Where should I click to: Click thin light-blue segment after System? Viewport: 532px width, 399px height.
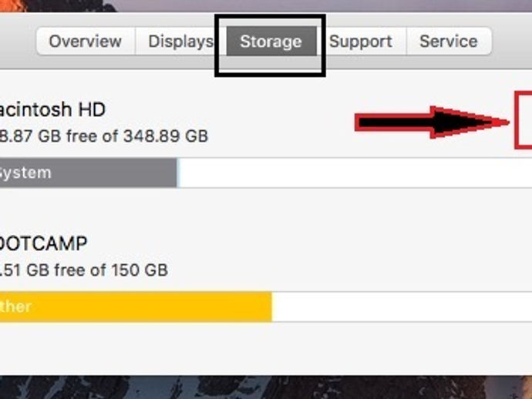click(x=178, y=173)
